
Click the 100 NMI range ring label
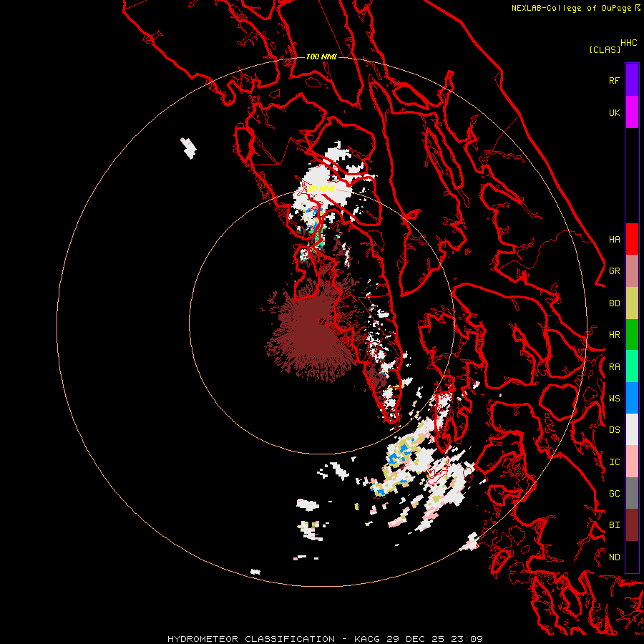pos(321,57)
